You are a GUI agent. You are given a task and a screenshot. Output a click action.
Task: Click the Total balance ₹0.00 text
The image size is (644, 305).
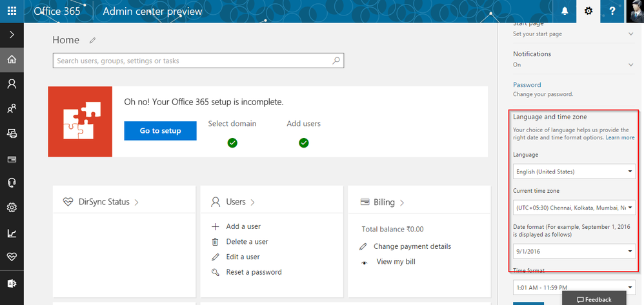[392, 229]
